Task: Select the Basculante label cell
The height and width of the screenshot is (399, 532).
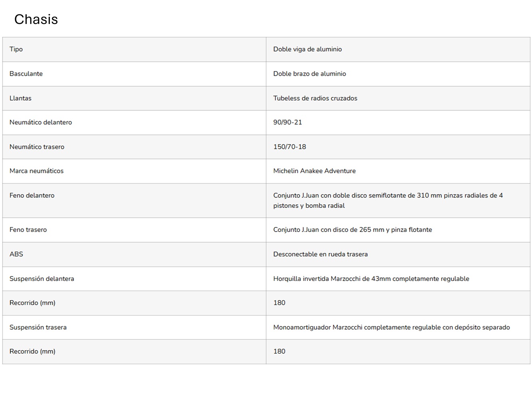Action: (x=26, y=74)
